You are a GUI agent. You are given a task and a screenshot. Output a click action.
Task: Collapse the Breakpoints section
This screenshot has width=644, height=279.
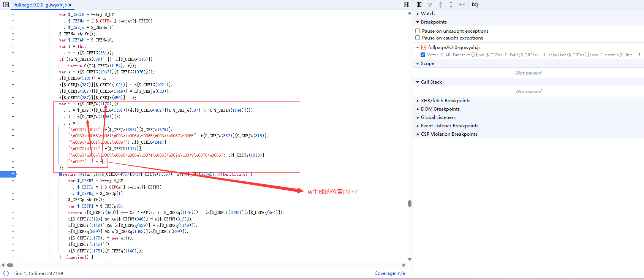click(x=418, y=22)
